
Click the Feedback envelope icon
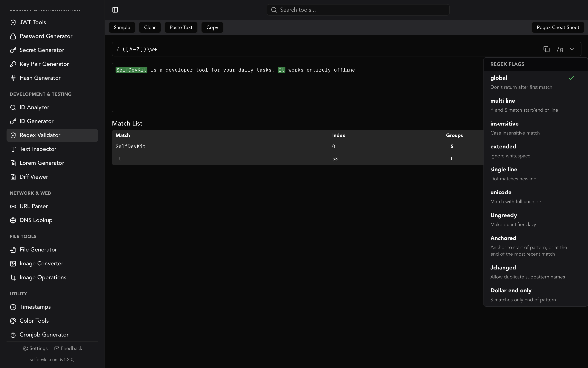57,348
